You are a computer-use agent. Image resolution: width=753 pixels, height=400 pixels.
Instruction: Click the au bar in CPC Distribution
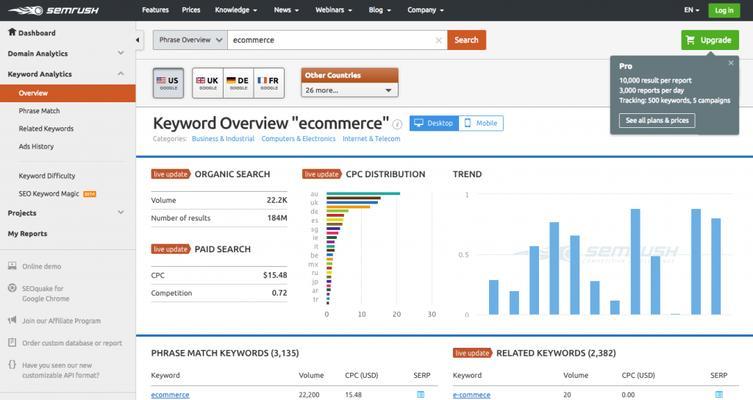[363, 194]
